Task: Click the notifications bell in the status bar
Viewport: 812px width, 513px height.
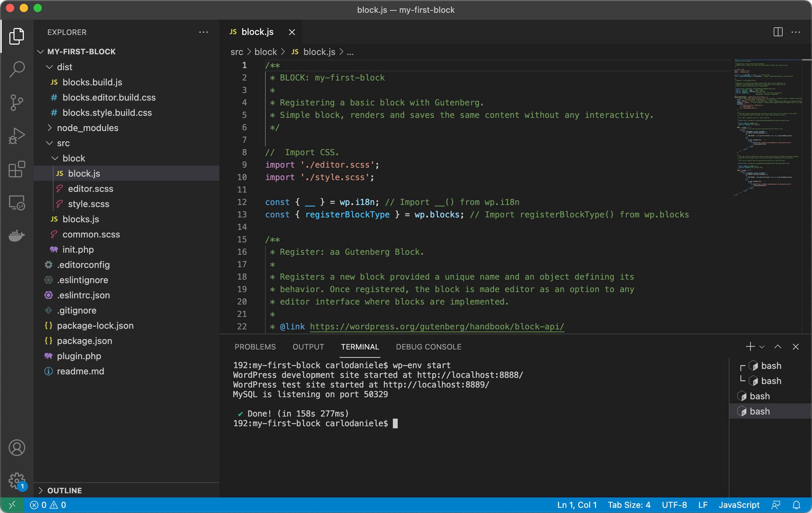Action: pyautogui.click(x=797, y=505)
